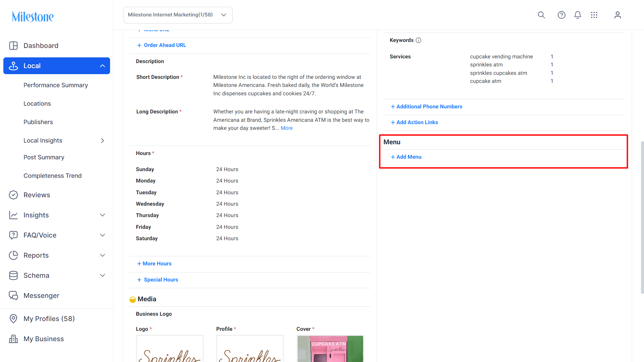Screen dimensions: 644x362
Task: Click the Short Description text
Action: pos(288,85)
